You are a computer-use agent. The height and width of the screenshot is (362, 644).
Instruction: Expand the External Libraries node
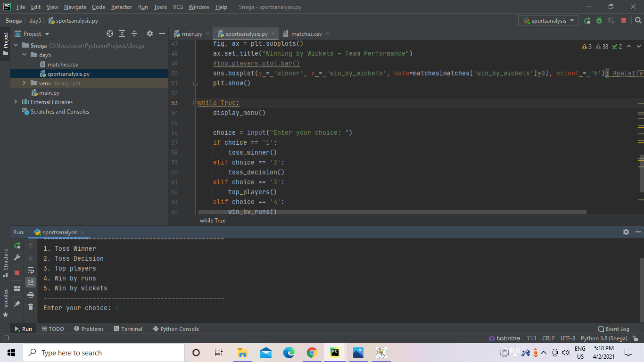16,102
